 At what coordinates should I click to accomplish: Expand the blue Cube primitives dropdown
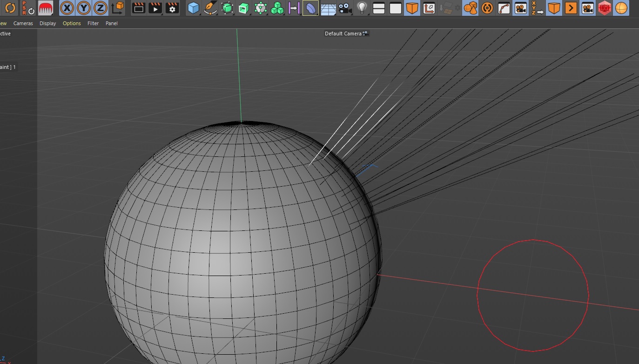(193, 8)
